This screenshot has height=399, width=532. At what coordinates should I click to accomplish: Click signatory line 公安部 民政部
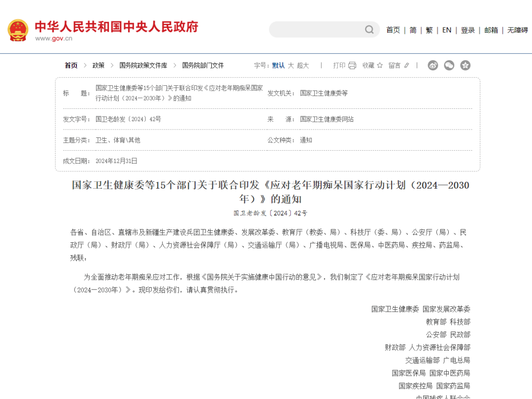[x=448, y=334]
